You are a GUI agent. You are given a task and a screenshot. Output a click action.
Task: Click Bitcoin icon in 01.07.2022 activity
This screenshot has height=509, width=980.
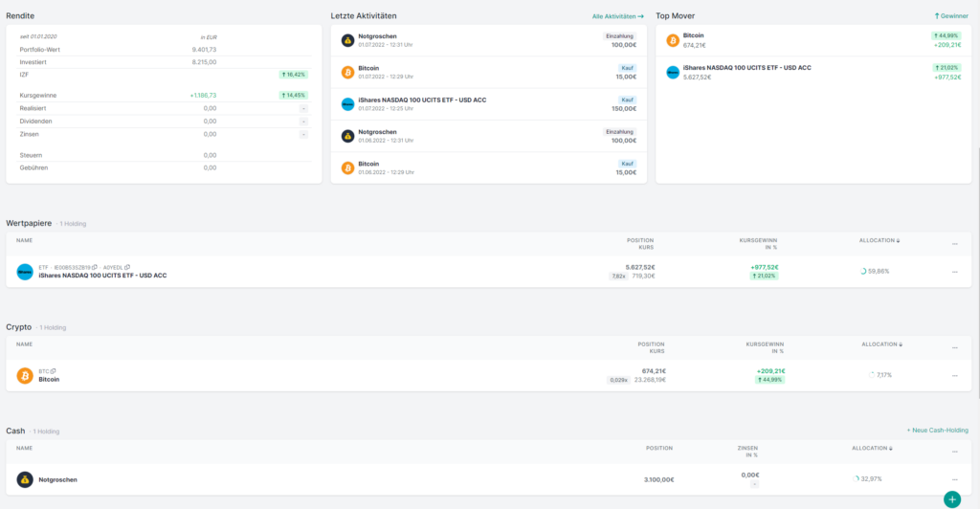coord(347,73)
